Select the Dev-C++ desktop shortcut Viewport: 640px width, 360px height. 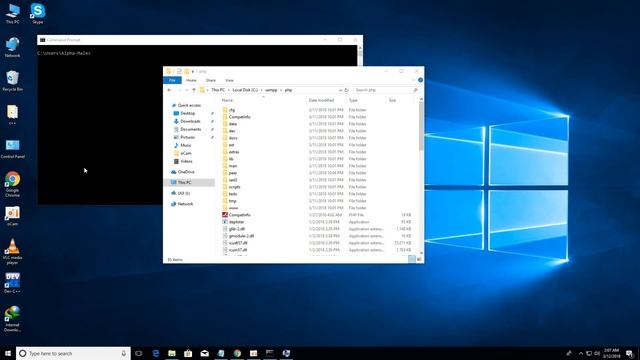coord(12,283)
